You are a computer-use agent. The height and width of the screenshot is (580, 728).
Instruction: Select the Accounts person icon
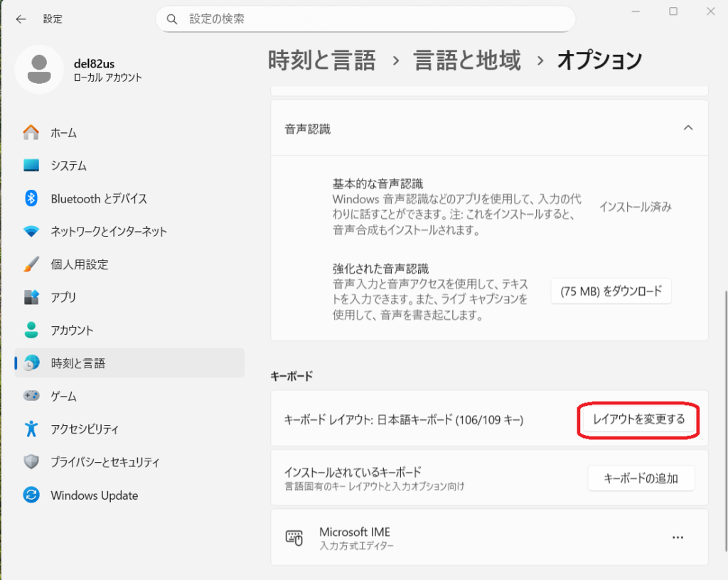tap(31, 331)
